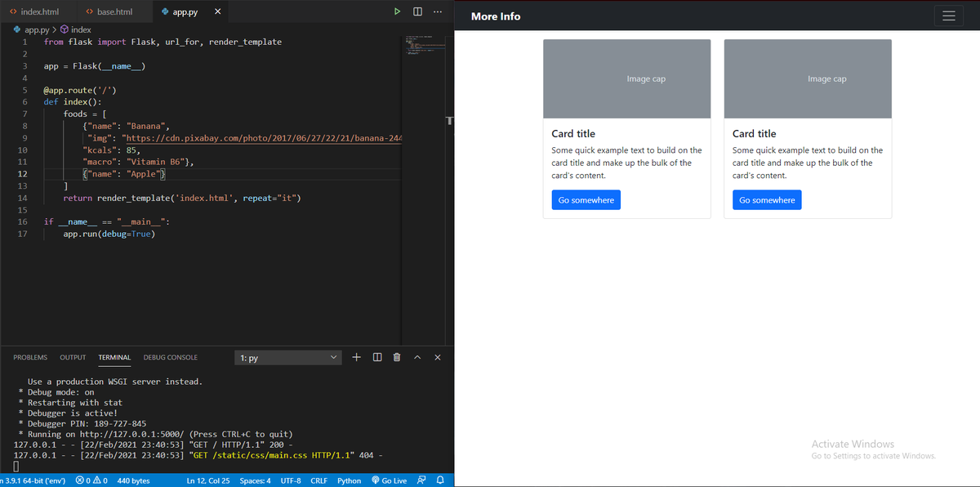Image resolution: width=980 pixels, height=487 pixels.
Task: Click Python 3.9.1 64-bit interpreter in status bar
Action: pos(33,480)
